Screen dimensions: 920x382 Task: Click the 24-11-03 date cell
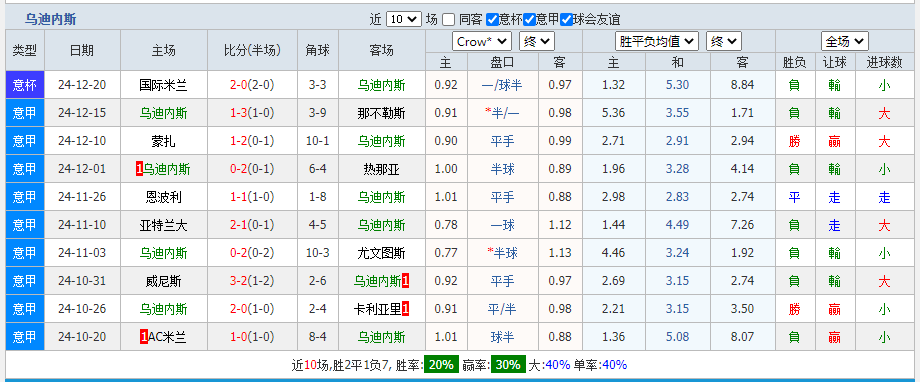[83, 253]
